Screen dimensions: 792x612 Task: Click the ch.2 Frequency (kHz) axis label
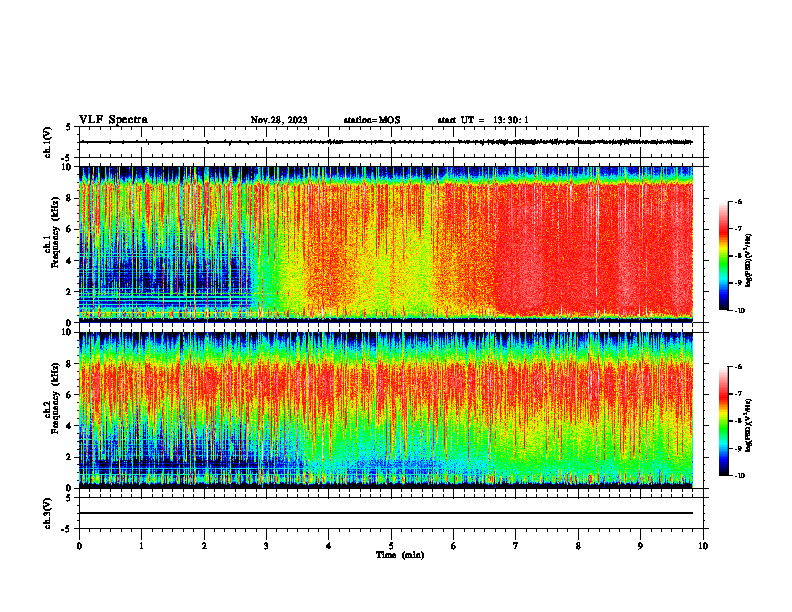click(53, 397)
